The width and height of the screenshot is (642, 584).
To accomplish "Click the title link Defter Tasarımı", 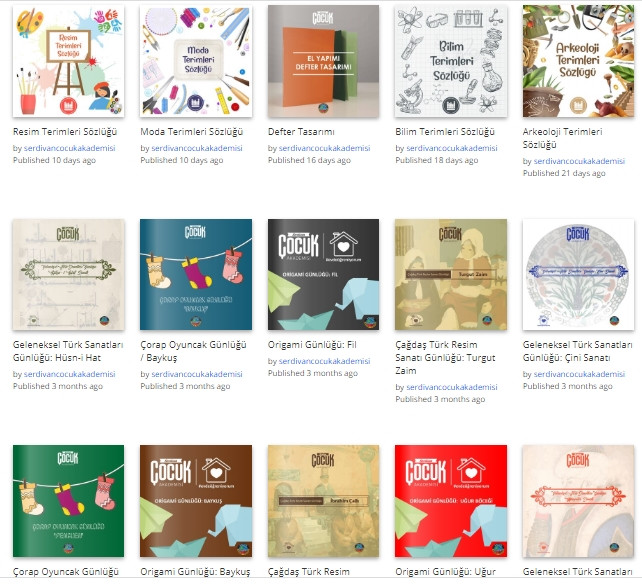I will click(x=301, y=132).
